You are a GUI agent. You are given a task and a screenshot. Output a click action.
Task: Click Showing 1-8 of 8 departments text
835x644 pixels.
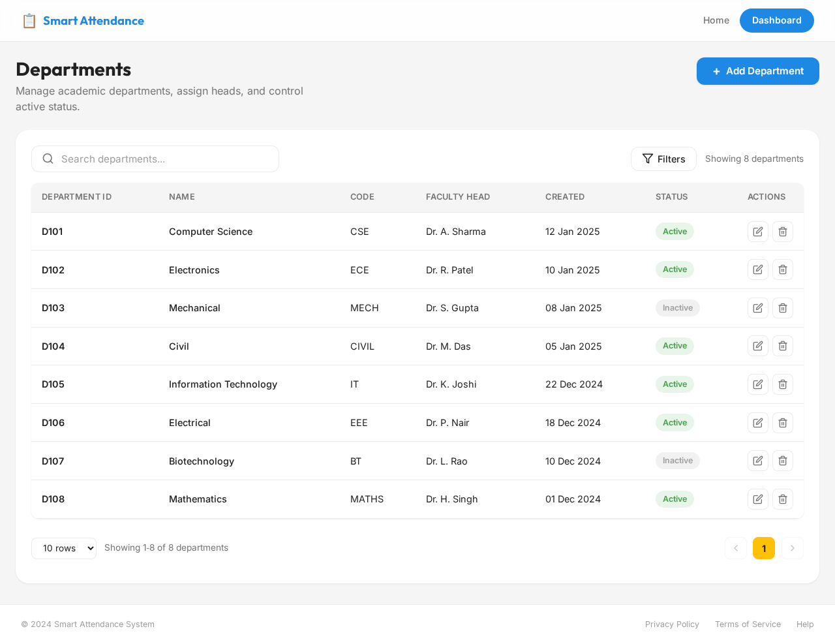166,548
